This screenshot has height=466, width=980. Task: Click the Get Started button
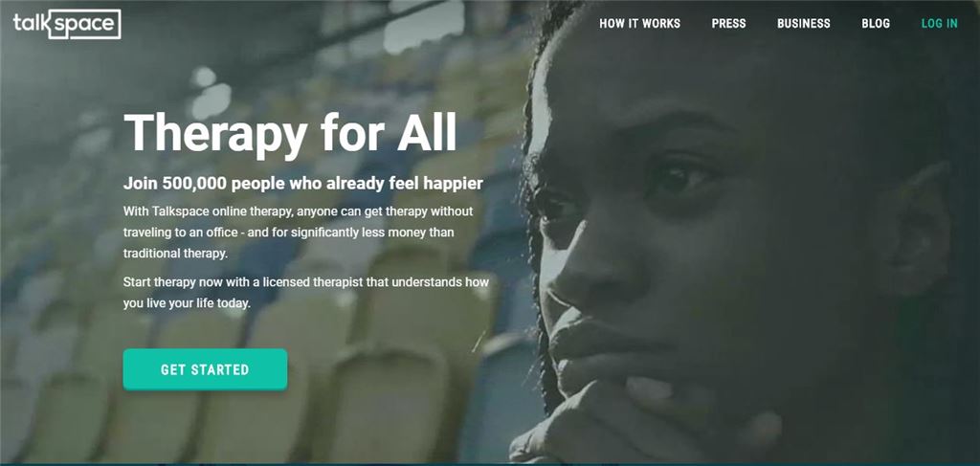pyautogui.click(x=205, y=369)
